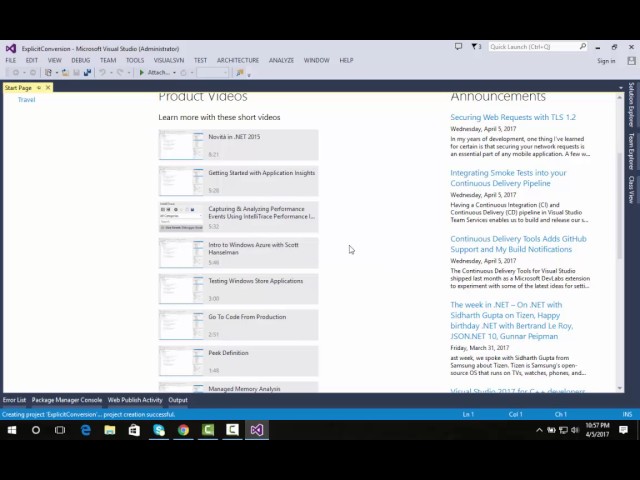Click the volume speaker tray icon
The height and width of the screenshot is (480, 640).
(x=576, y=430)
